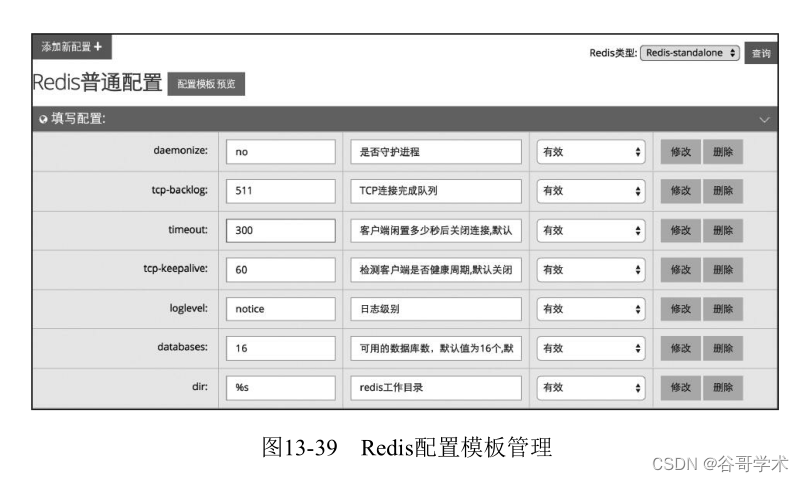The image size is (804, 482).
Task: Click 修改 for the timeout row
Action: point(680,230)
